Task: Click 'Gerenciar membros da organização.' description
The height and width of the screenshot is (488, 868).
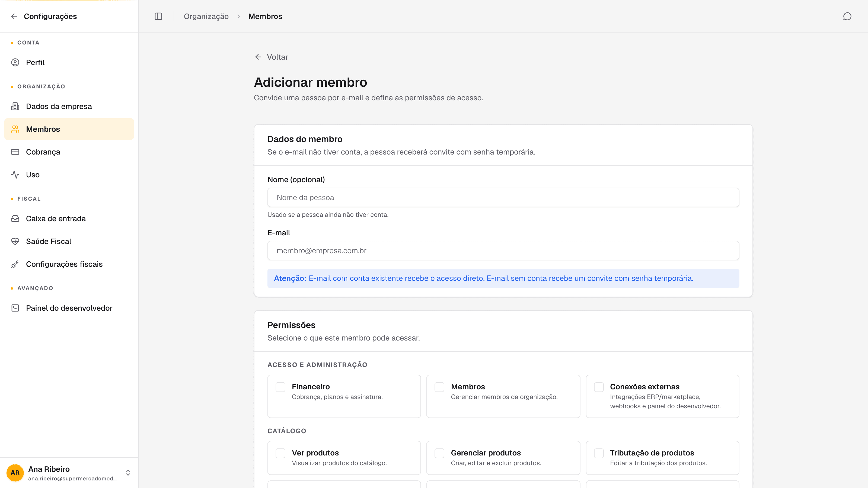Action: point(504,397)
